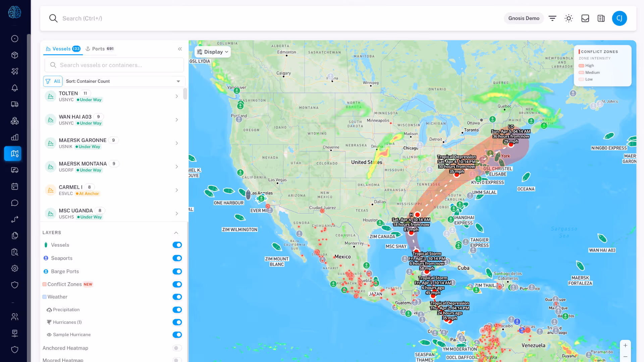Click the truck icon in sidebar

point(14,104)
